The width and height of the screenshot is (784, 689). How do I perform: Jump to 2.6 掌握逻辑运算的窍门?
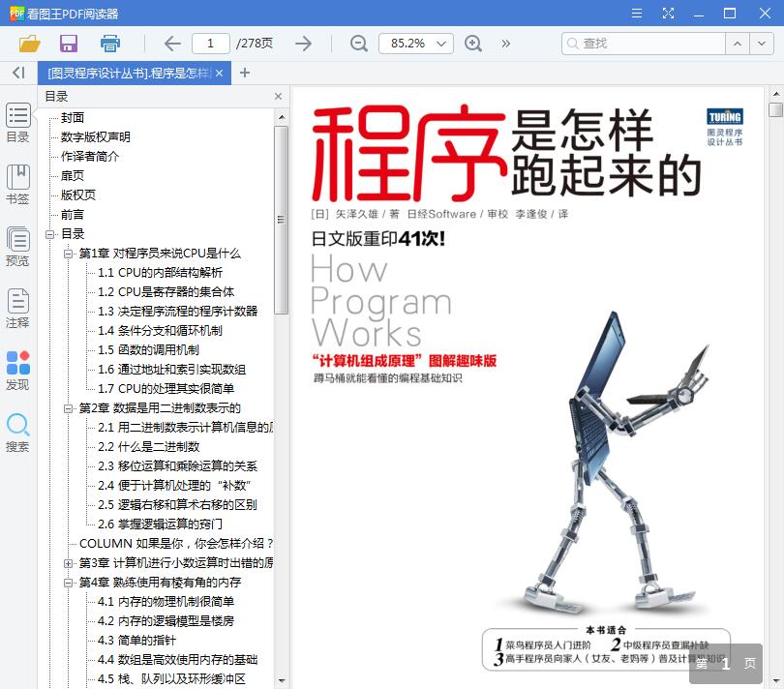coord(160,524)
